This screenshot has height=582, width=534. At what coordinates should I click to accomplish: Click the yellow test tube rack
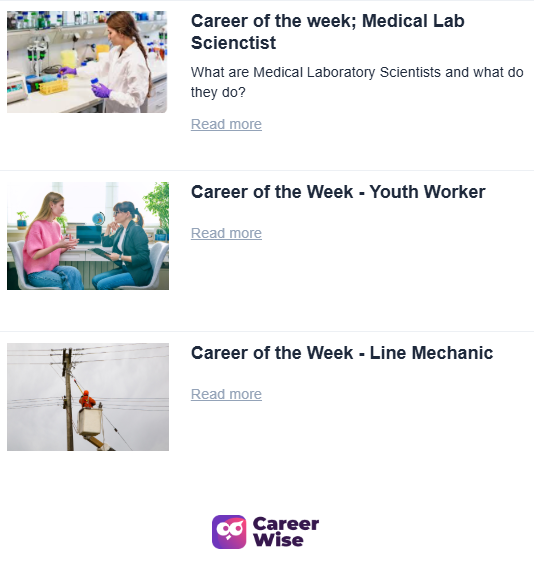point(54,87)
